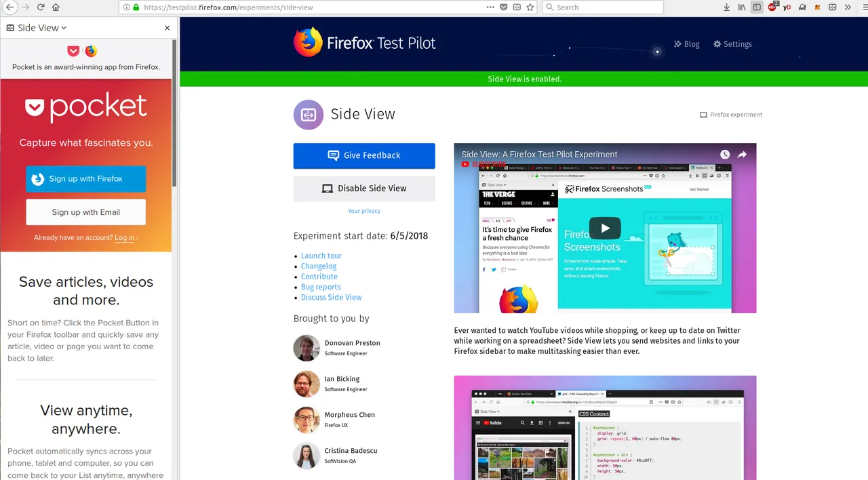Play the Side View YouTube video

(604, 228)
